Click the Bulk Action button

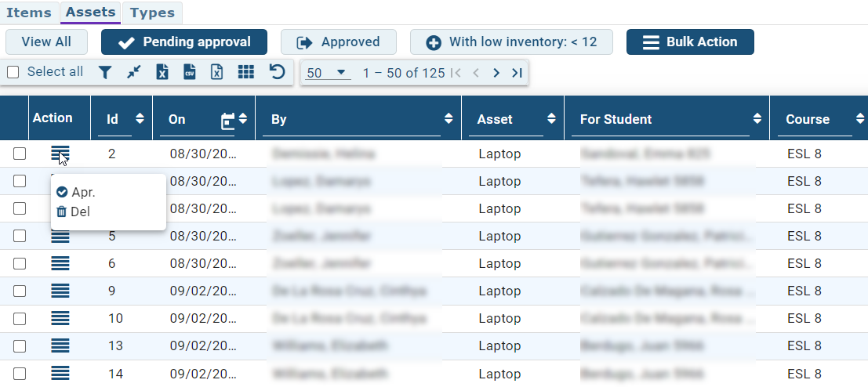coord(690,42)
